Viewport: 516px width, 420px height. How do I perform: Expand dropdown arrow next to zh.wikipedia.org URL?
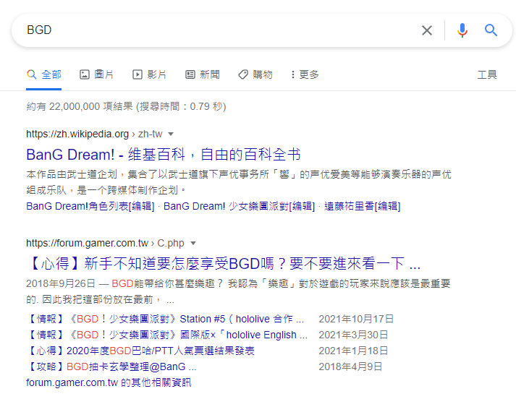pyautogui.click(x=171, y=134)
